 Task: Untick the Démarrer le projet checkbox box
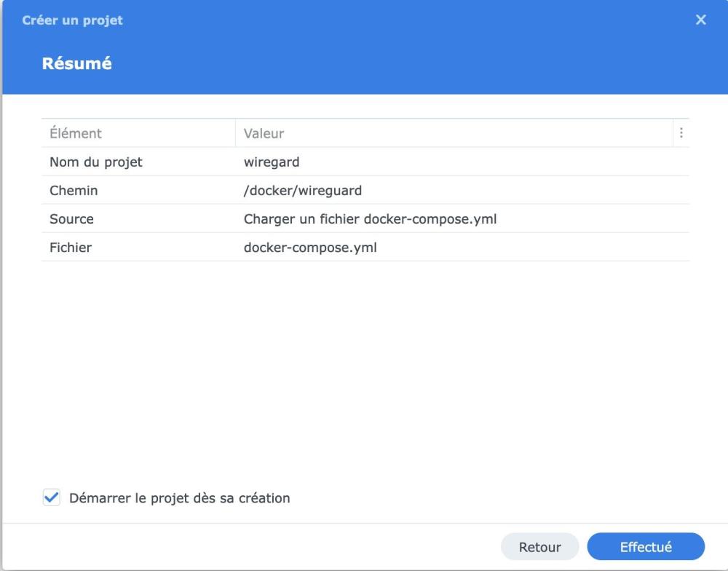point(52,498)
